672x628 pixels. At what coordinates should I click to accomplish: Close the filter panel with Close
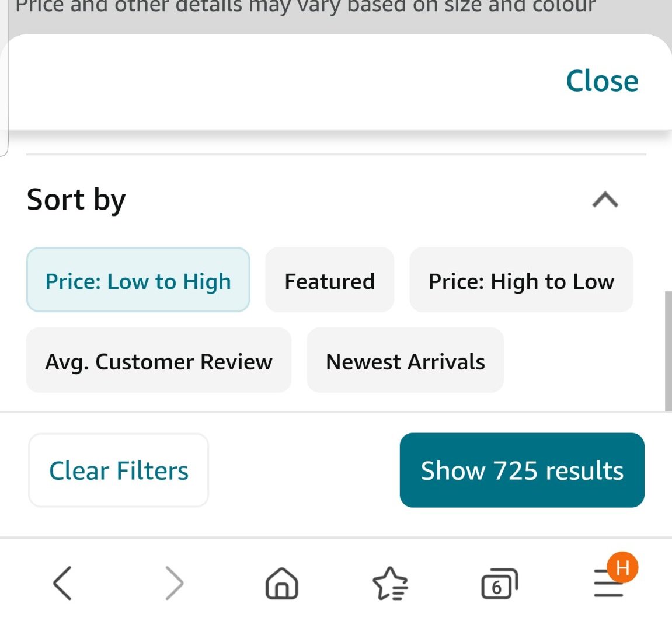point(602,81)
